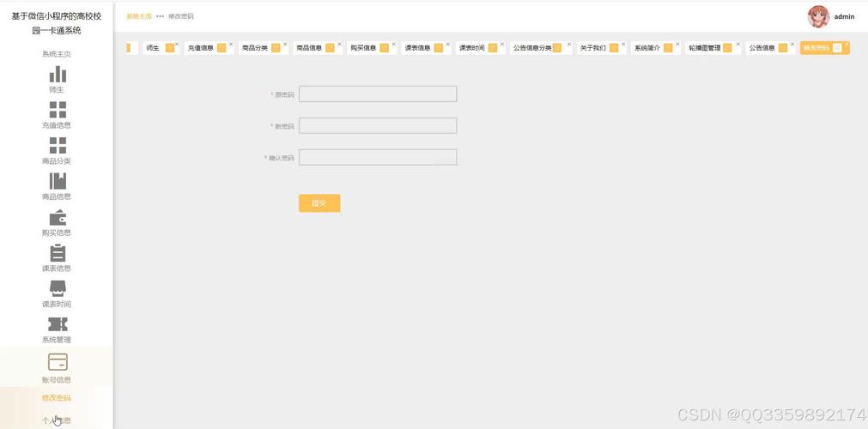Click the breadcrumb ellipsis dots
The width and height of the screenshot is (868, 429).
160,16
